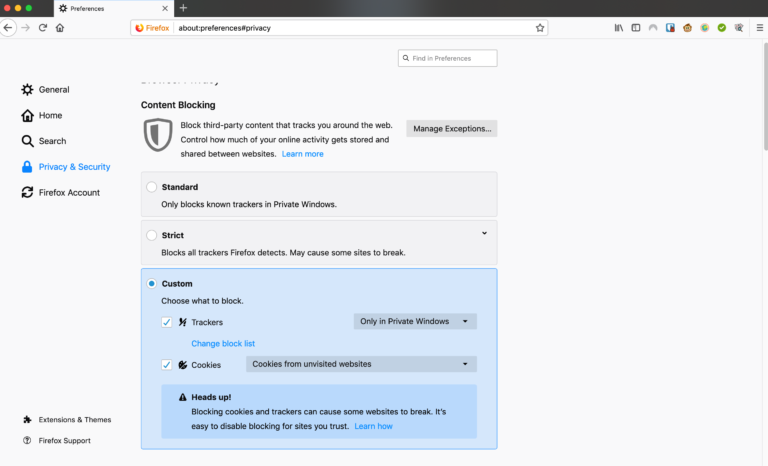The width and height of the screenshot is (768, 466).
Task: Expand the Strict option details chevron
Action: (x=484, y=233)
